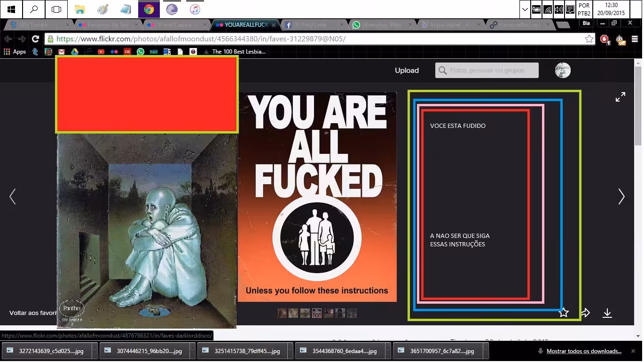The image size is (644, 362).
Task: Download this photo via download icon
Action: (607, 313)
